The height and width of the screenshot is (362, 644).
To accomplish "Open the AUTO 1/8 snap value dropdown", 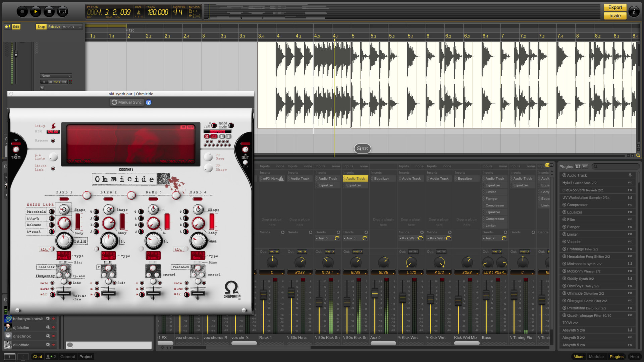I will pos(72,26).
